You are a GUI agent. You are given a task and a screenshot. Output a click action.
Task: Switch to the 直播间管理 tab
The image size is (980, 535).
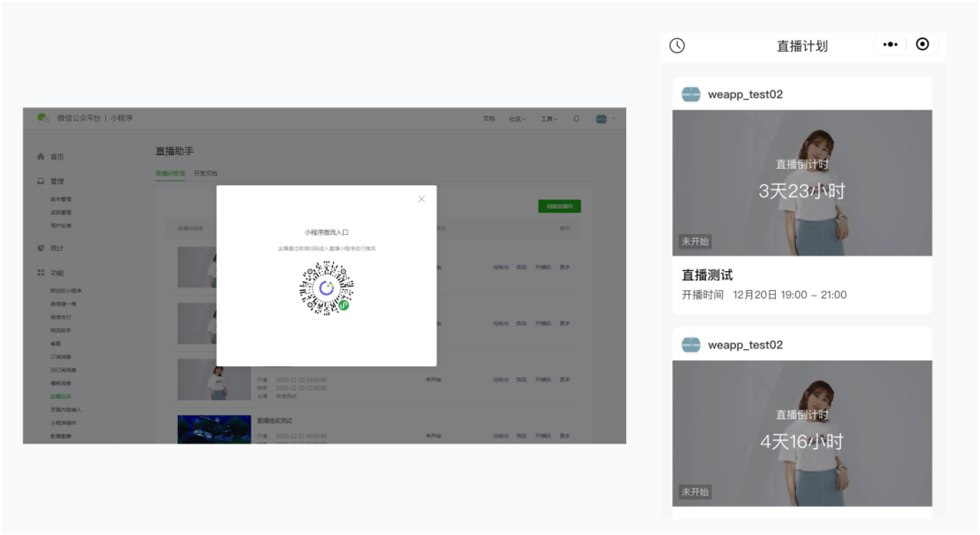click(170, 173)
